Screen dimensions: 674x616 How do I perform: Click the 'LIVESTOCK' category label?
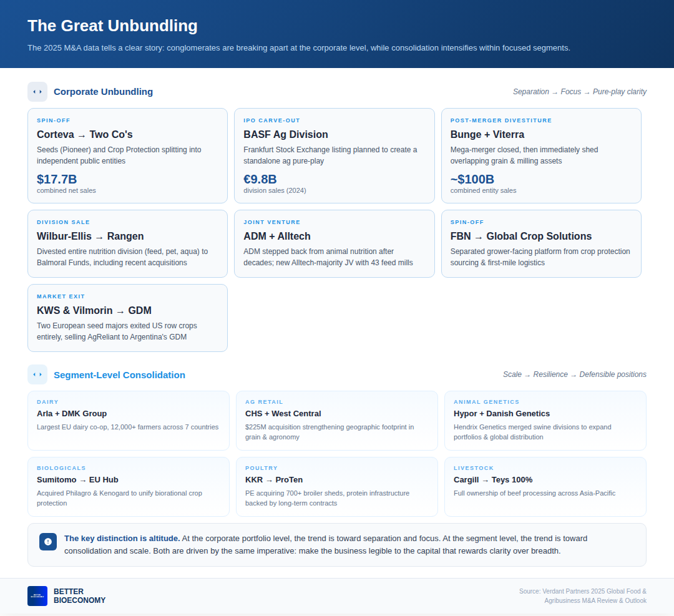473,468
